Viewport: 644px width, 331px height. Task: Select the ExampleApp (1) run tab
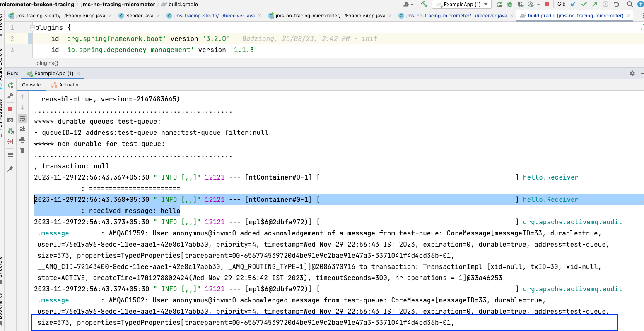pyautogui.click(x=53, y=73)
